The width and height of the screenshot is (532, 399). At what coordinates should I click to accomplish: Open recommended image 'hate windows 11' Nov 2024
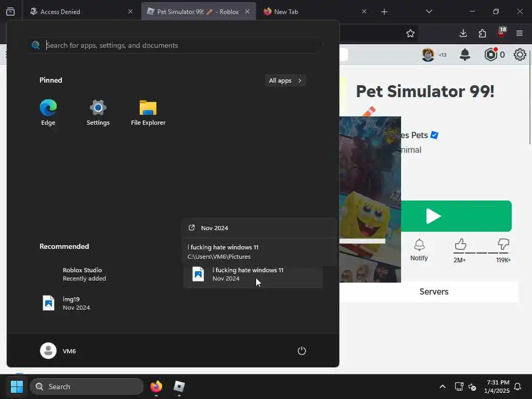253,274
